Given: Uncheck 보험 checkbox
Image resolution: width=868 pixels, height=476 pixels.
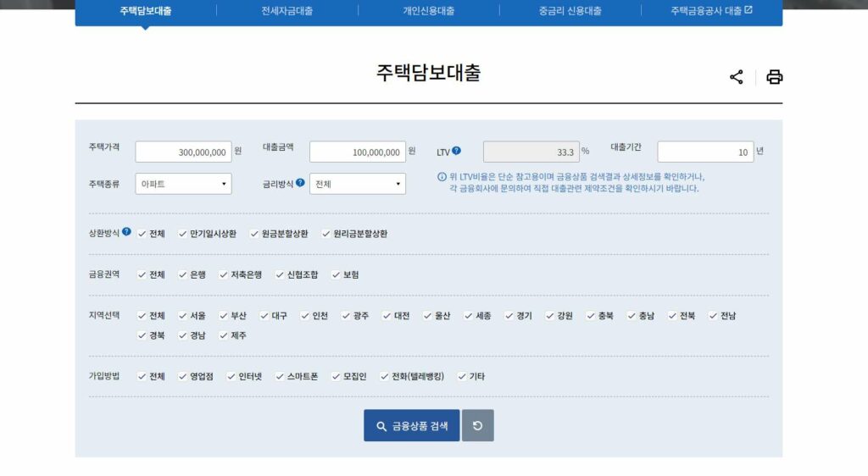Looking at the screenshot, I should pyautogui.click(x=336, y=274).
